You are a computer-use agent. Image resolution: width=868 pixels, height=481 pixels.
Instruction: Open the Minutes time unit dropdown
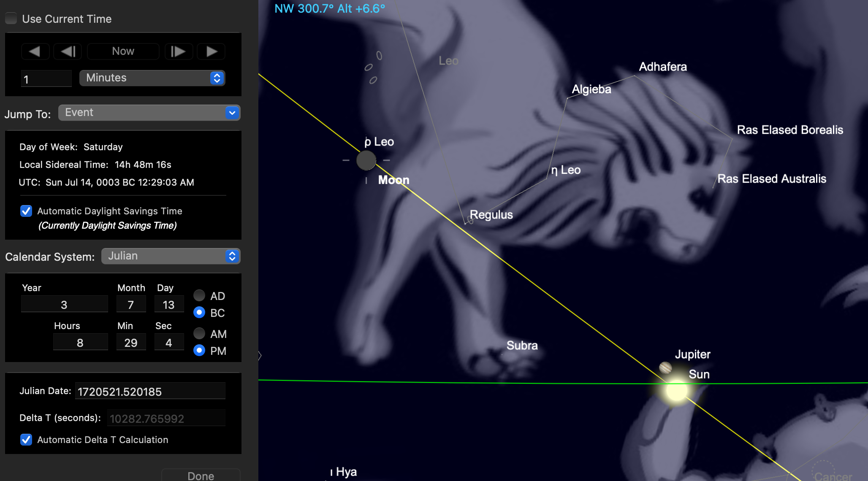(152, 78)
